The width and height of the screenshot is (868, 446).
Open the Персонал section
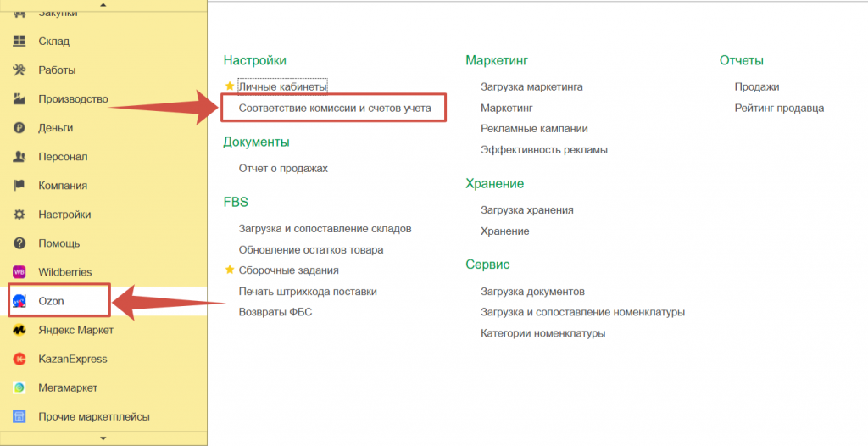click(63, 157)
